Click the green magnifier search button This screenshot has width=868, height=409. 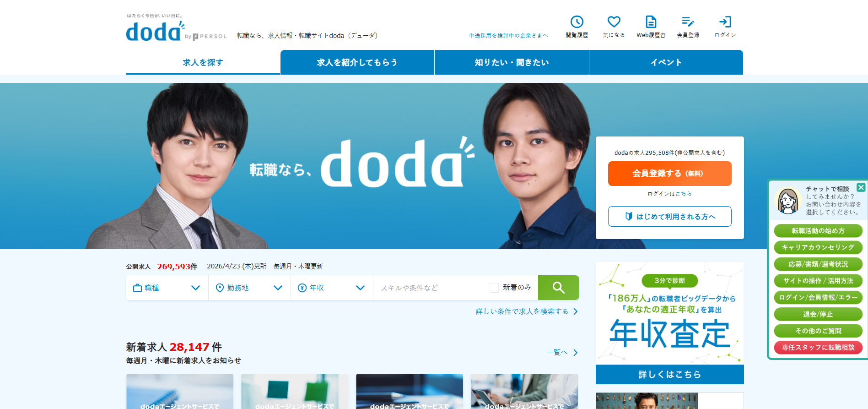tap(558, 288)
